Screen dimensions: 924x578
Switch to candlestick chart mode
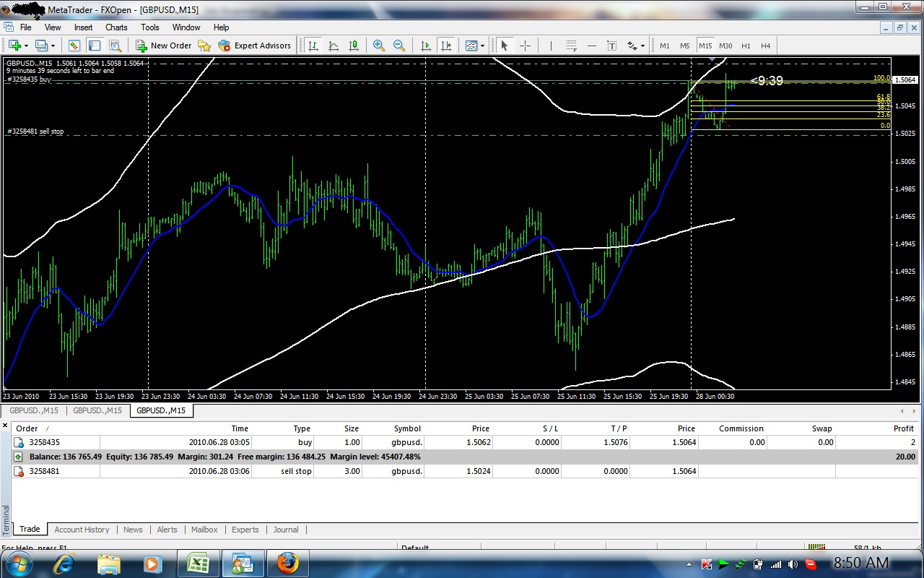(354, 46)
